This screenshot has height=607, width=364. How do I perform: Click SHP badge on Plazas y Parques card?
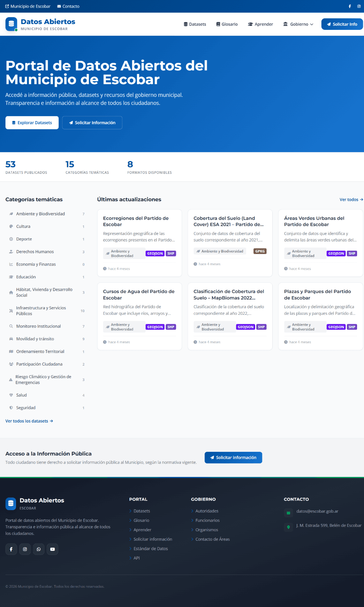coord(352,327)
